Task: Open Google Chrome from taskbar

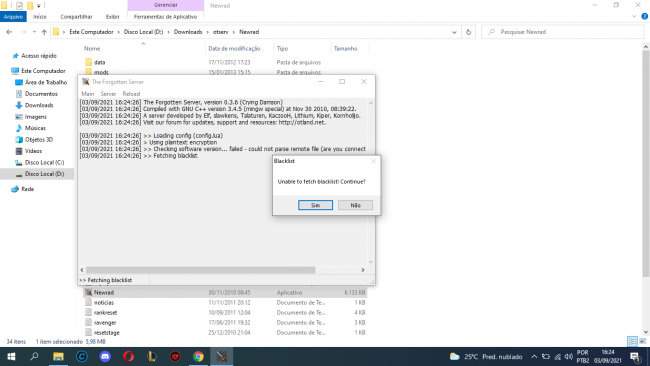Action: click(198, 356)
